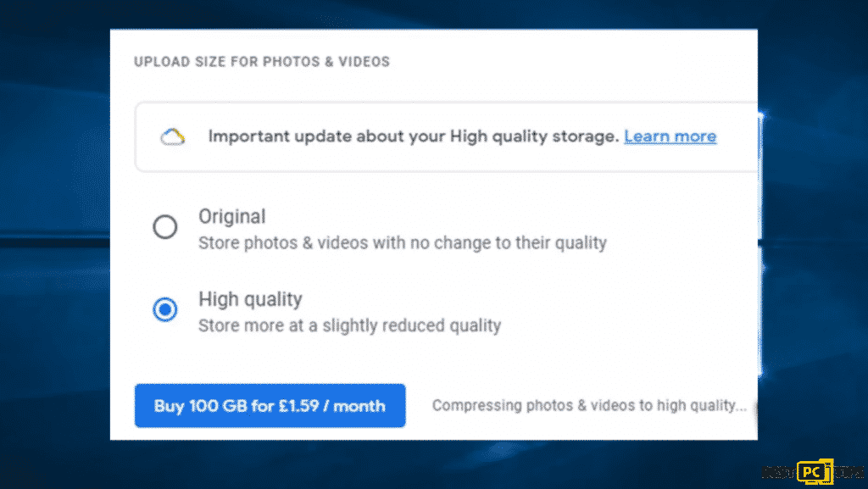Click the "Compressing photos & videos to high quality..." status
The image size is (868, 489).
[589, 405]
